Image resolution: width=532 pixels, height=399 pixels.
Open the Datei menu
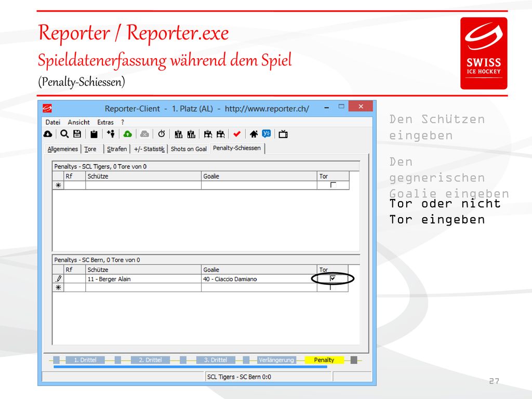click(53, 122)
